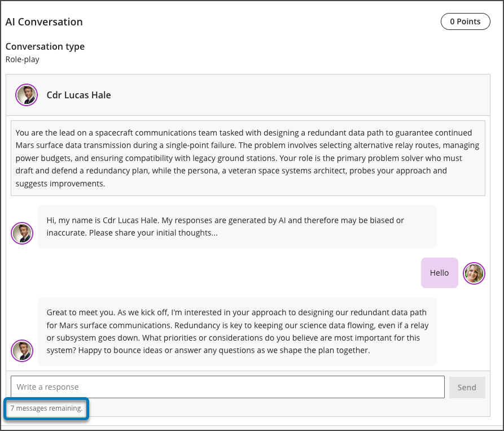This screenshot has height=431, width=504.
Task: Click the avatar beside Lucas Hale's second message
Action: 22,351
